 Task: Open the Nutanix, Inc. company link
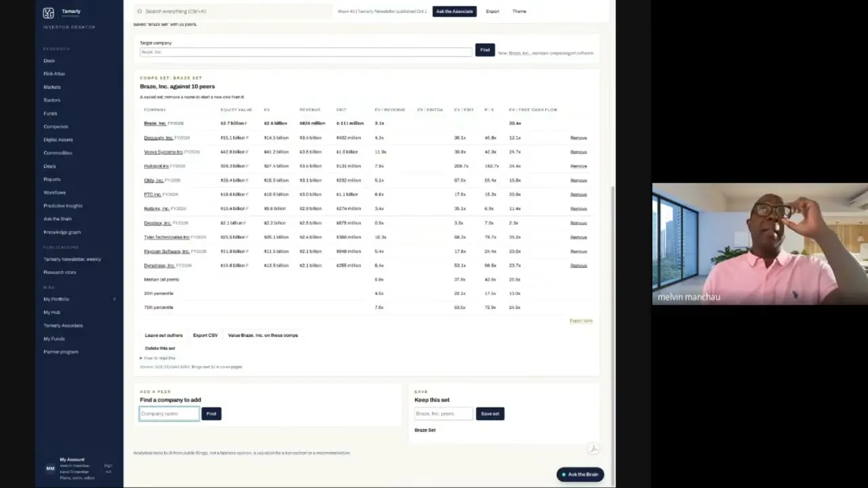point(157,209)
